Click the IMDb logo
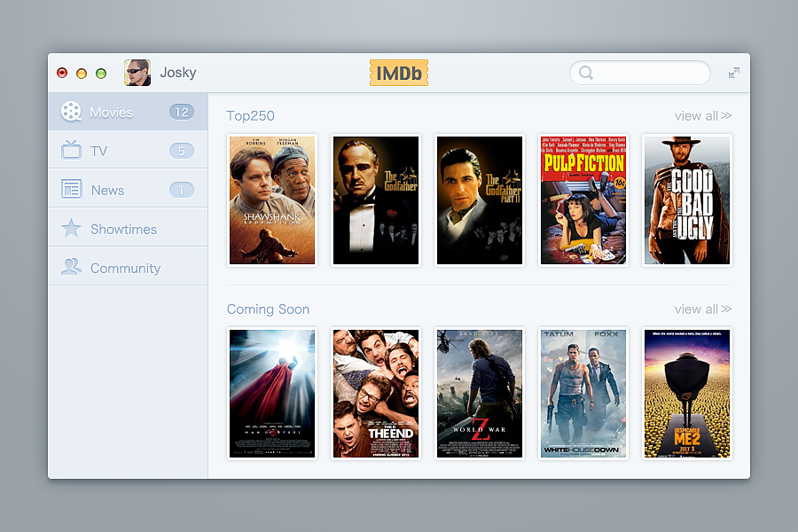 (x=399, y=73)
